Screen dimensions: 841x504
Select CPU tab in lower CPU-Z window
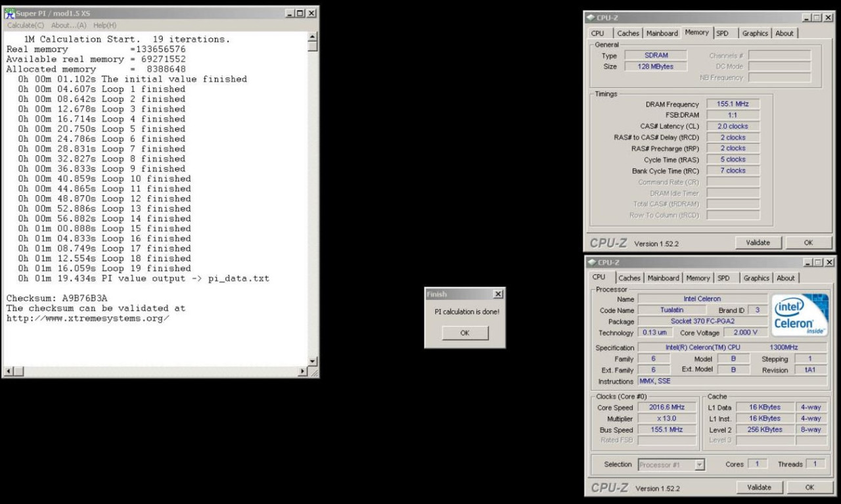tap(599, 277)
